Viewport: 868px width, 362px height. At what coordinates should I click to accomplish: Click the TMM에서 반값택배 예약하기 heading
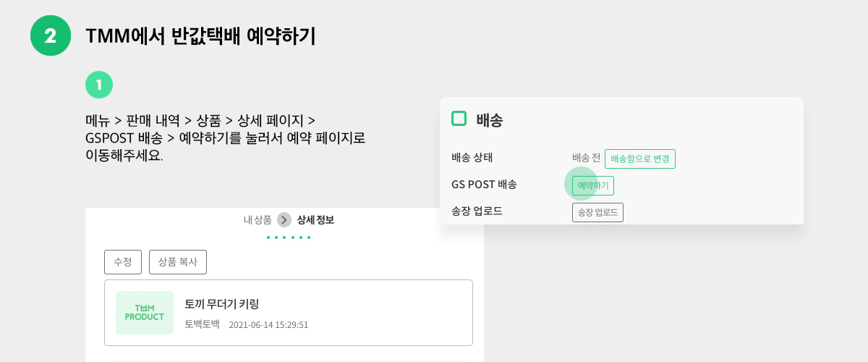(x=200, y=36)
